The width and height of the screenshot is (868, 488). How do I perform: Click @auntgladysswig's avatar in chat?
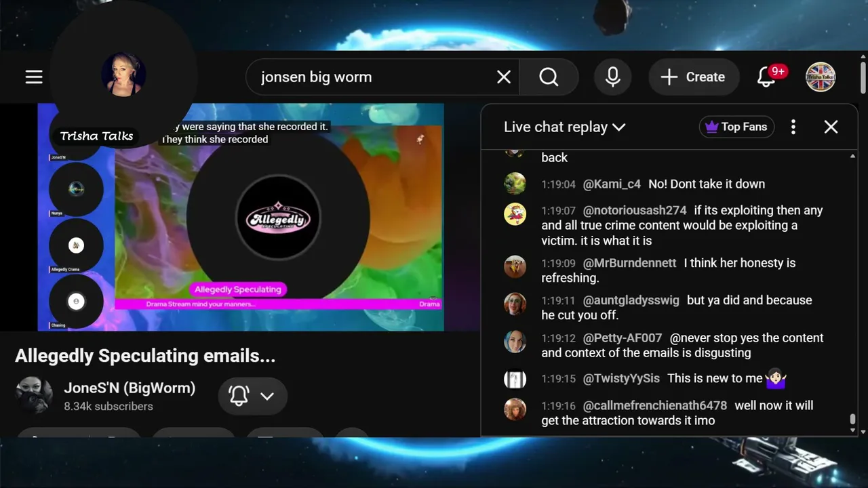(515, 304)
